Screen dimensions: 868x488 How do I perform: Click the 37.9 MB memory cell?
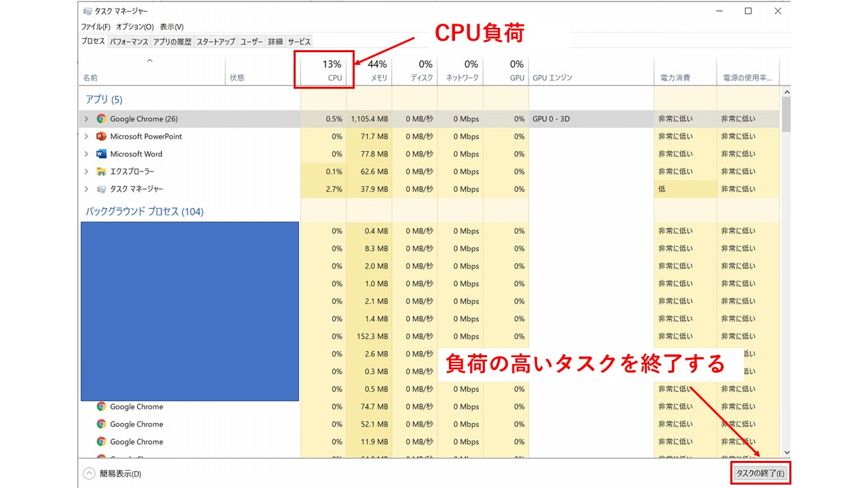tap(369, 189)
